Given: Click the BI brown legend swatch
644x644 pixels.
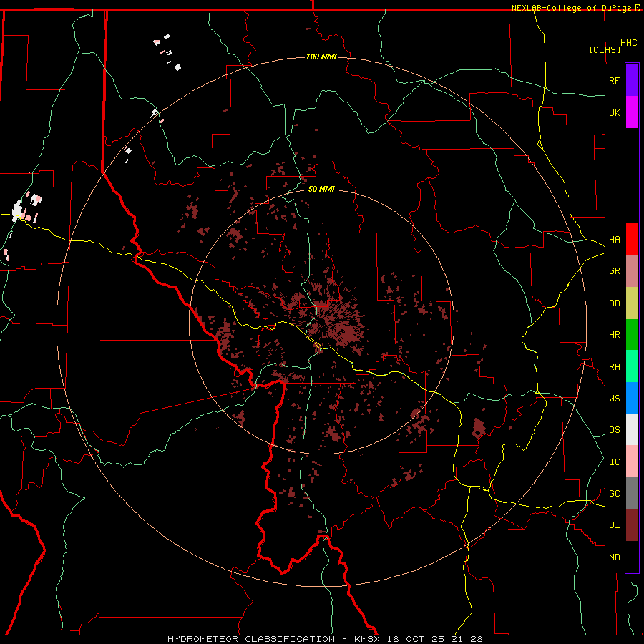Looking at the screenshot, I should [632, 525].
